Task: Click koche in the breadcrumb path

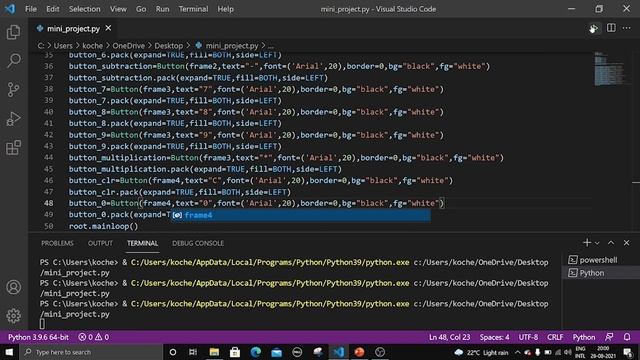Action: coord(93,46)
